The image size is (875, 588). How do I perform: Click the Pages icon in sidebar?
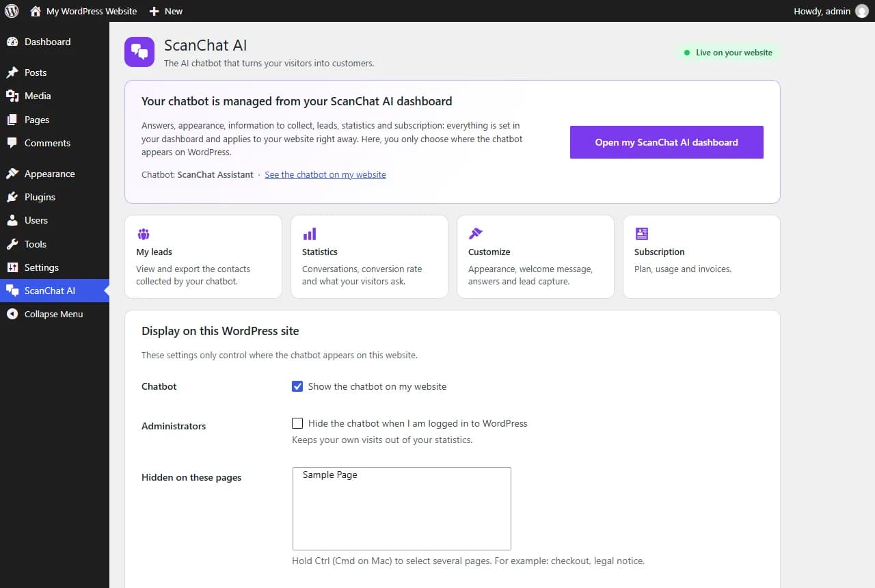(x=12, y=120)
